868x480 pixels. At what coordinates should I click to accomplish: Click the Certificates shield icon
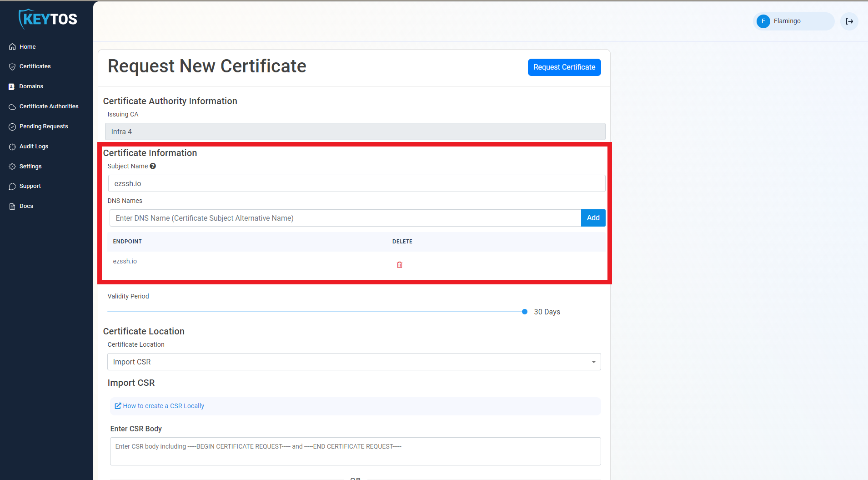coord(12,66)
